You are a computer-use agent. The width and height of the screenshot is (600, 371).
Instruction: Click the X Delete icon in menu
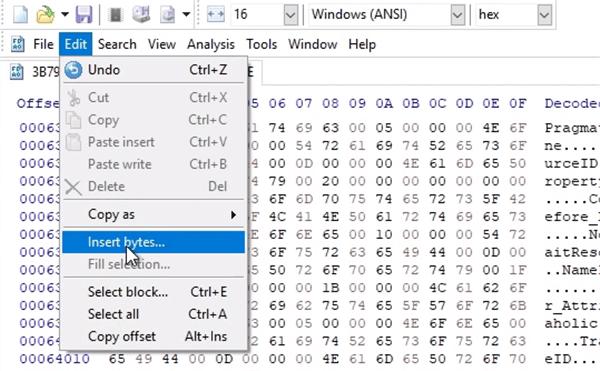coord(73,187)
